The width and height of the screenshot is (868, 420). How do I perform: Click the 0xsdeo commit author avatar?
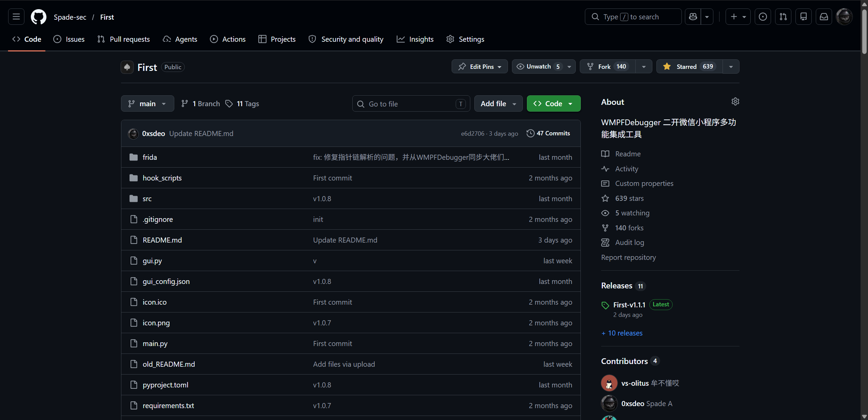(133, 134)
